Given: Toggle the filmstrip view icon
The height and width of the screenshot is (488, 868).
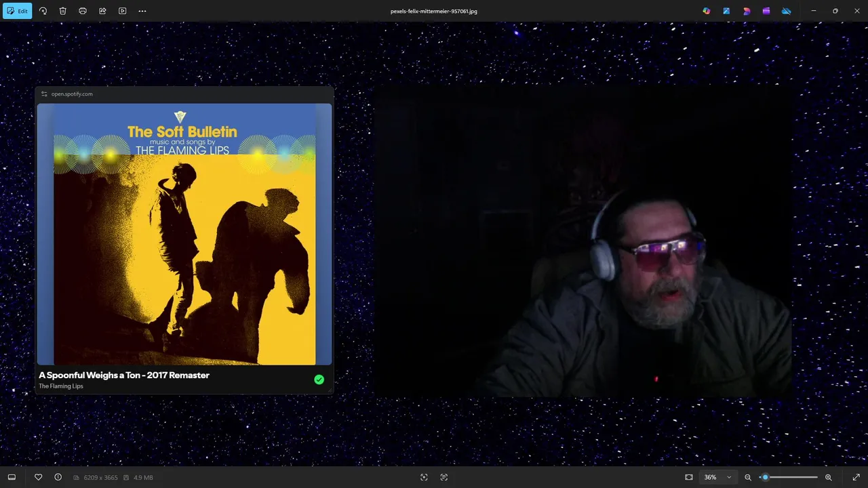Looking at the screenshot, I should click(12, 477).
